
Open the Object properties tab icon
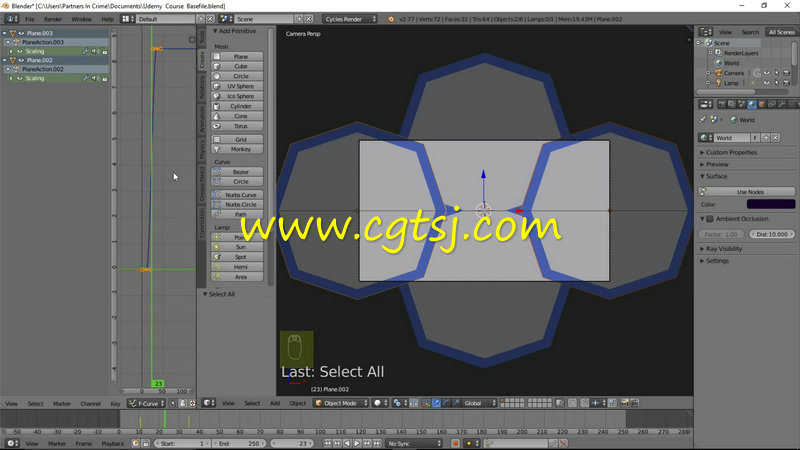click(762, 104)
